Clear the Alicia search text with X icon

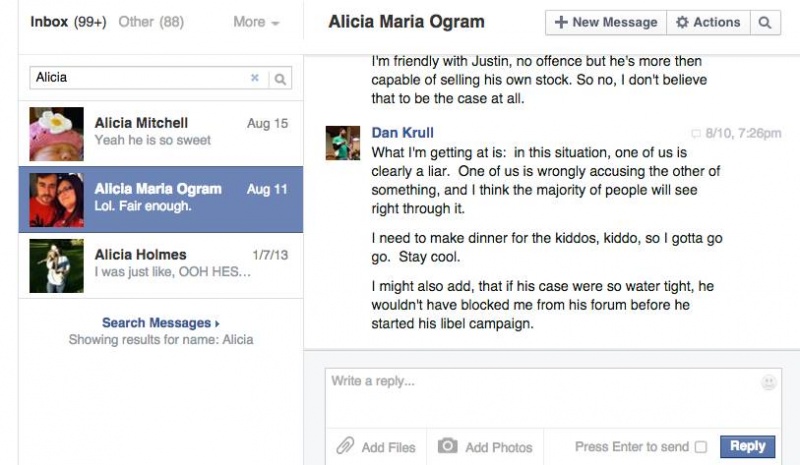tap(255, 78)
